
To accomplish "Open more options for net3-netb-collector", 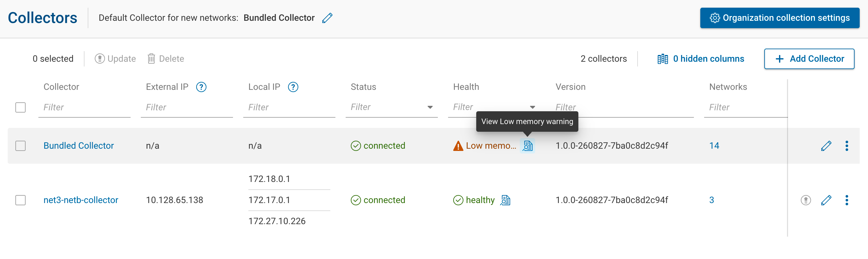I will pyautogui.click(x=847, y=200).
